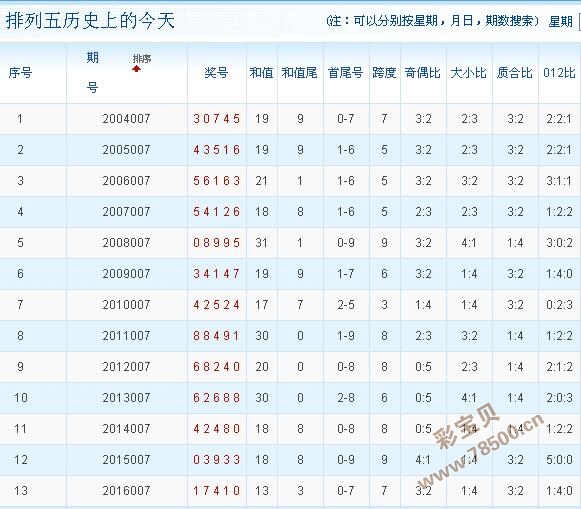Screen dimensions: 581x509
Task: Click winning number 8 8 4 9 1
Action: [x=217, y=336]
